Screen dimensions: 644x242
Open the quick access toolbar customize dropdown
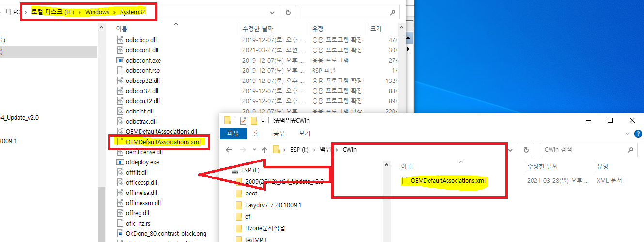[x=263, y=121]
